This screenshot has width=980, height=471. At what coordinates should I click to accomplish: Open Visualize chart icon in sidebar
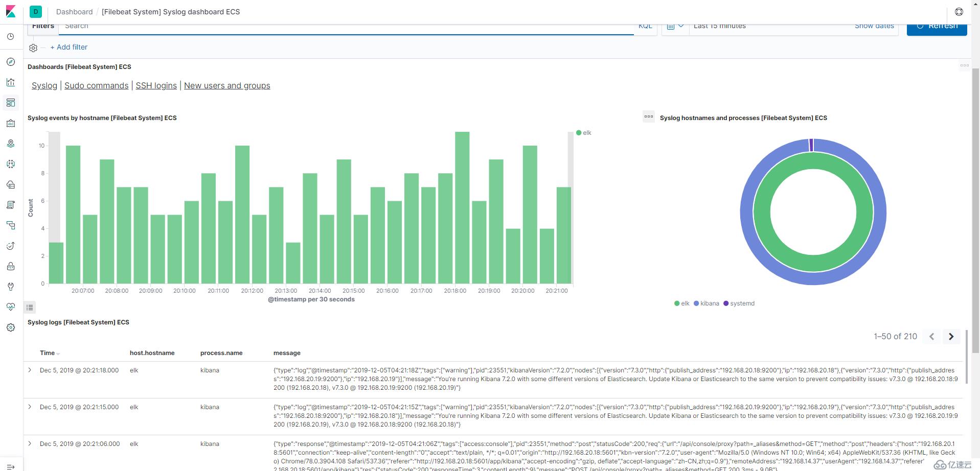click(x=11, y=82)
